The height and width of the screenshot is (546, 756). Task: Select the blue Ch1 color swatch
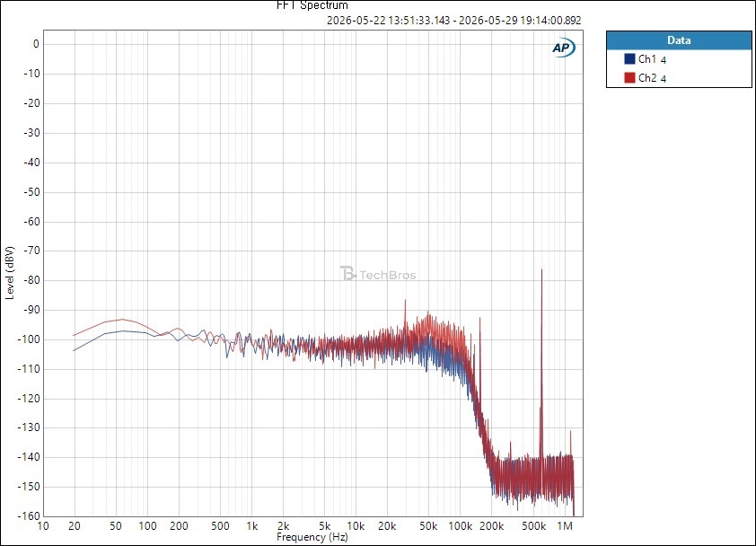click(629, 59)
